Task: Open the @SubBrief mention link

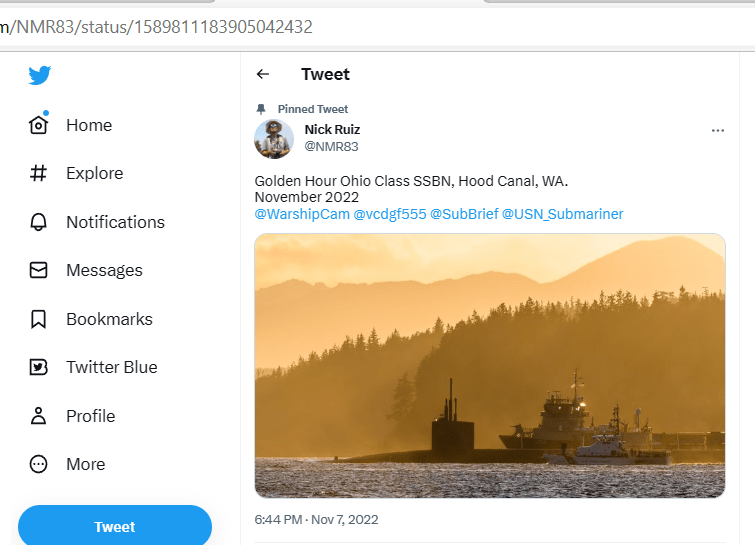Action: pos(464,214)
